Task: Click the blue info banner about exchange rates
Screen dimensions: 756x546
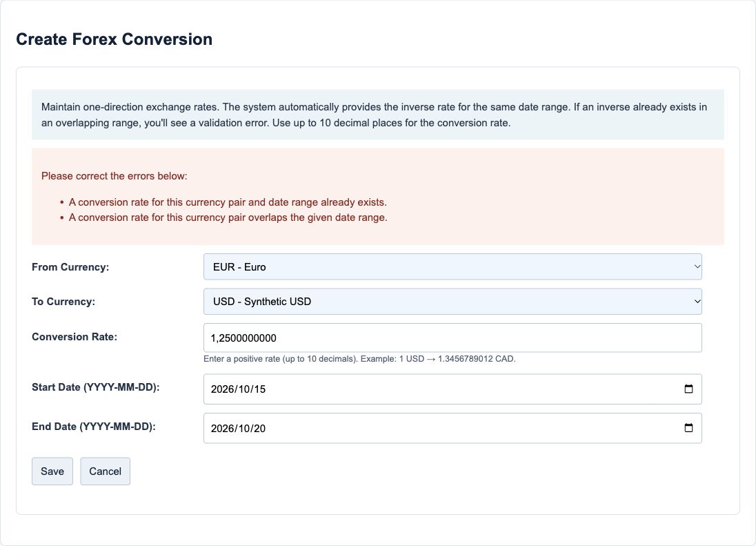Action: 378,115
